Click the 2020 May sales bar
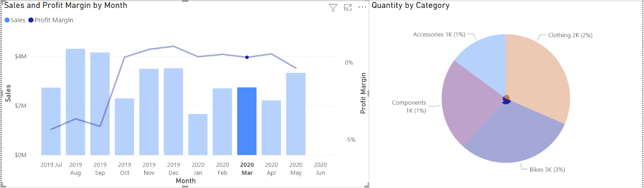644x188 pixels. pos(296,114)
